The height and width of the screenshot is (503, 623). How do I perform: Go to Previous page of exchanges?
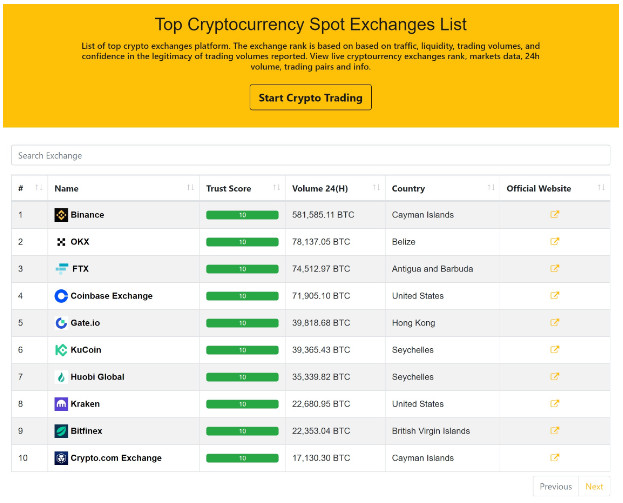[x=555, y=486]
